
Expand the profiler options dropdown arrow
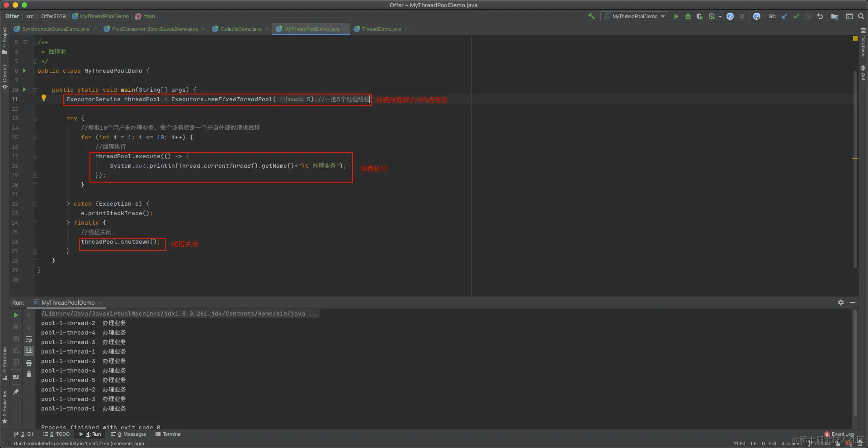(x=720, y=17)
